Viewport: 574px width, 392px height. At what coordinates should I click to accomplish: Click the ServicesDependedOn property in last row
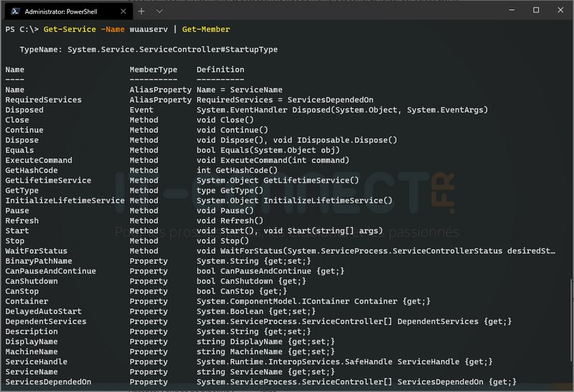point(48,382)
